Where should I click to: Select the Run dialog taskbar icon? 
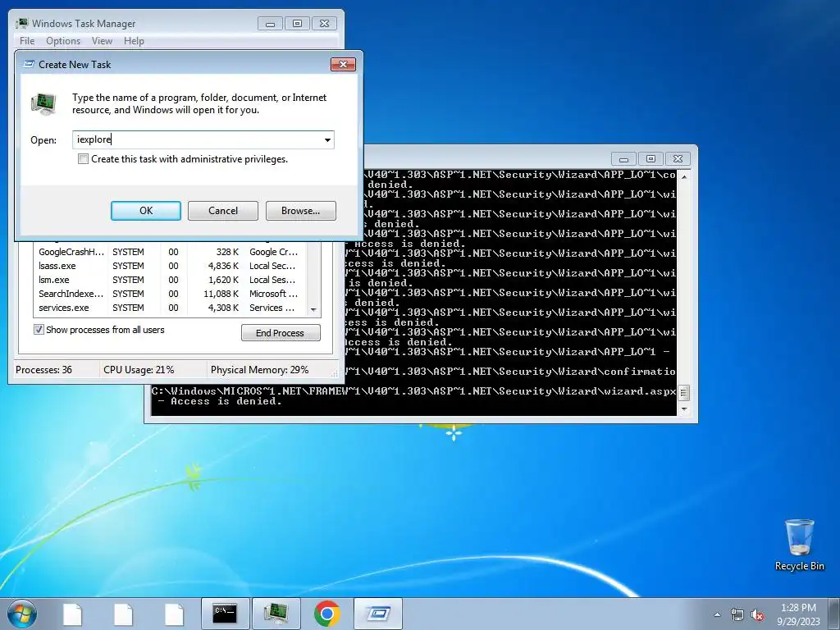[378, 614]
